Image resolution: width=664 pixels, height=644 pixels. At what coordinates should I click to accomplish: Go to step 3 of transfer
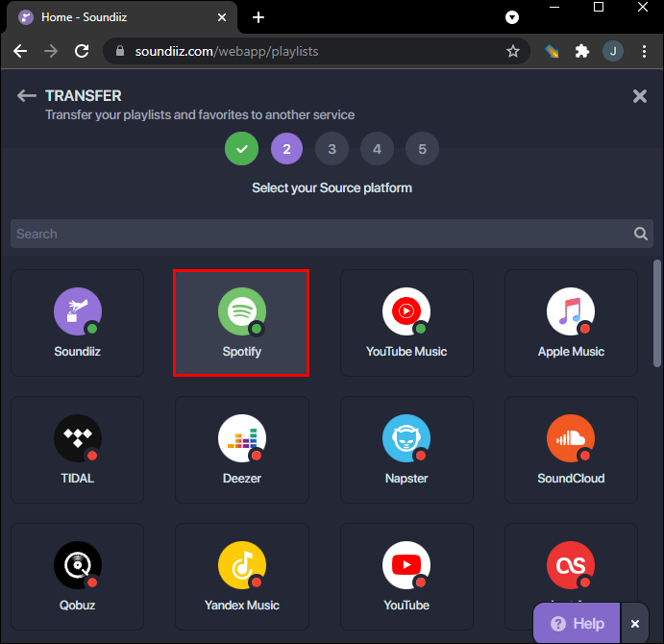[x=332, y=149]
